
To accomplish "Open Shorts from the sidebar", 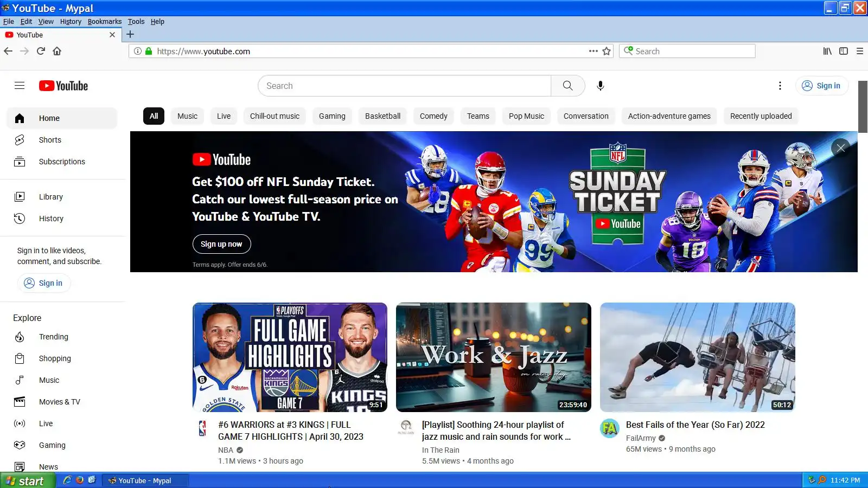I will click(x=62, y=140).
